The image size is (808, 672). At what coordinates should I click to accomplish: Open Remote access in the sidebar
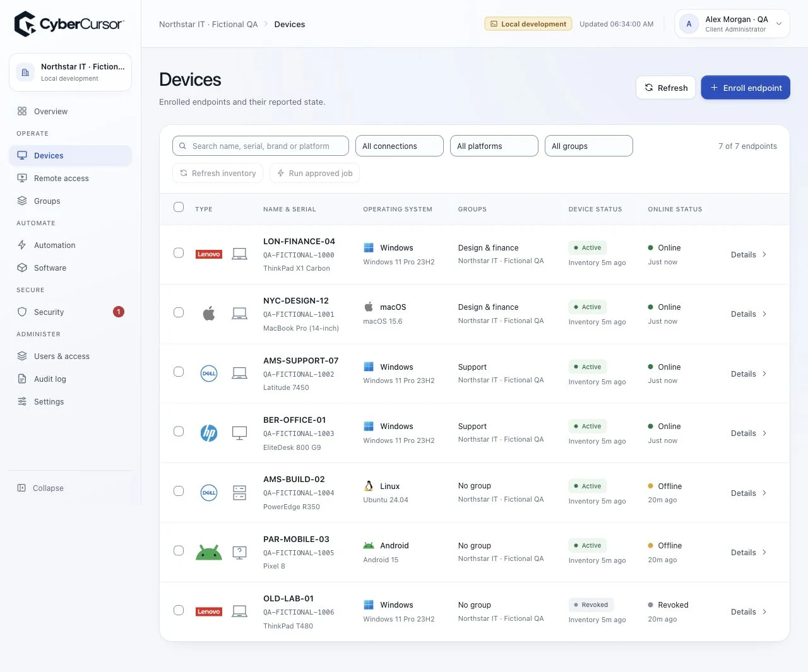point(70,178)
